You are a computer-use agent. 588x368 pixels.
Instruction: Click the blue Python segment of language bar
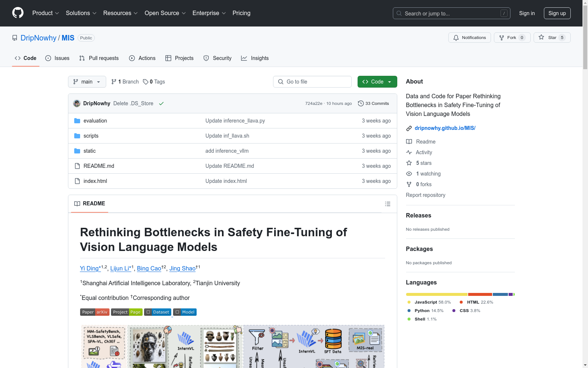pyautogui.click(x=500, y=294)
